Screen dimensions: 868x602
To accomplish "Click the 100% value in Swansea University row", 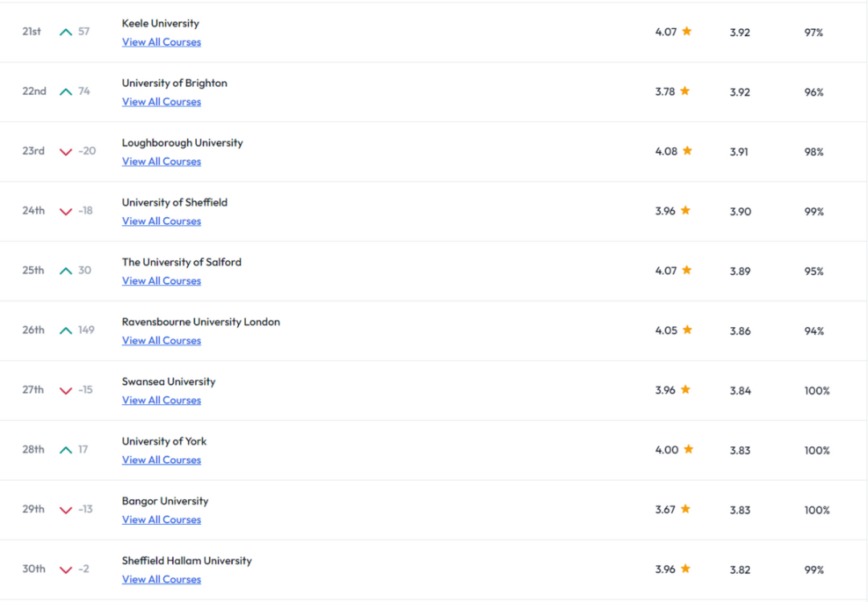I will click(x=817, y=391).
